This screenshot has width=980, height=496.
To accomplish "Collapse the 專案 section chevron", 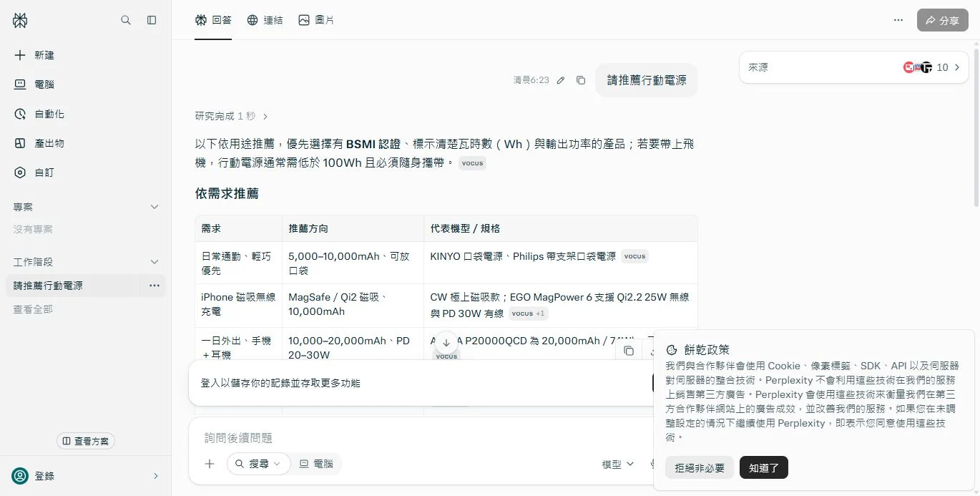I will point(154,207).
